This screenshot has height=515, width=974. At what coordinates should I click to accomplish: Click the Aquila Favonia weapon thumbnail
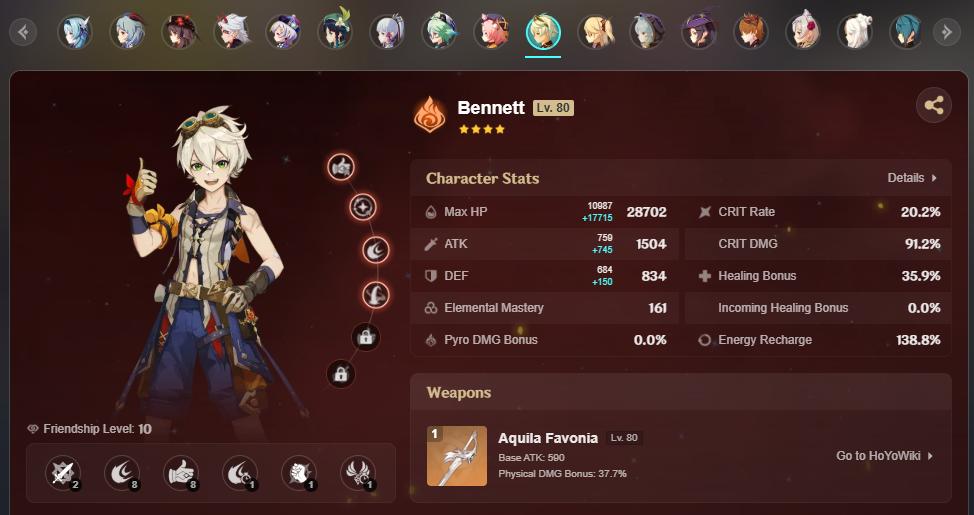pyautogui.click(x=457, y=456)
